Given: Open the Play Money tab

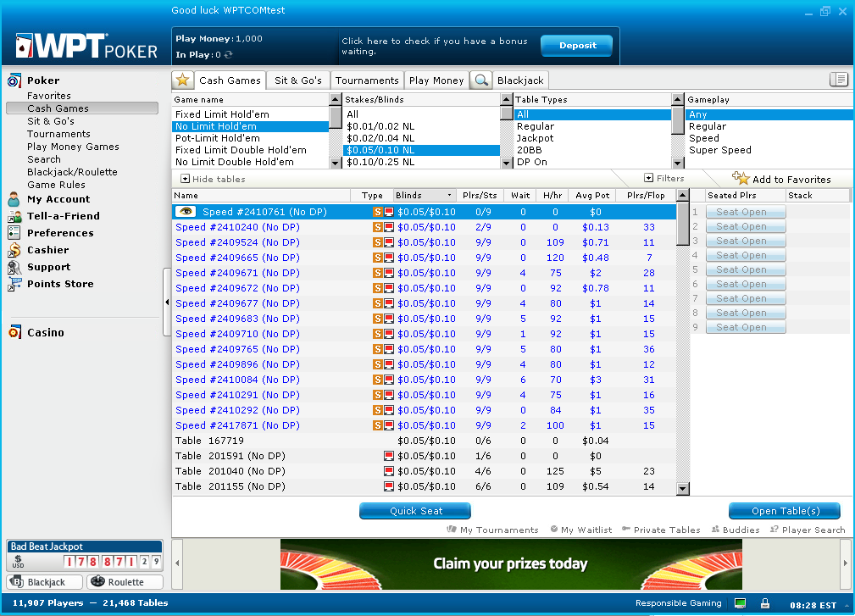Looking at the screenshot, I should (x=436, y=80).
